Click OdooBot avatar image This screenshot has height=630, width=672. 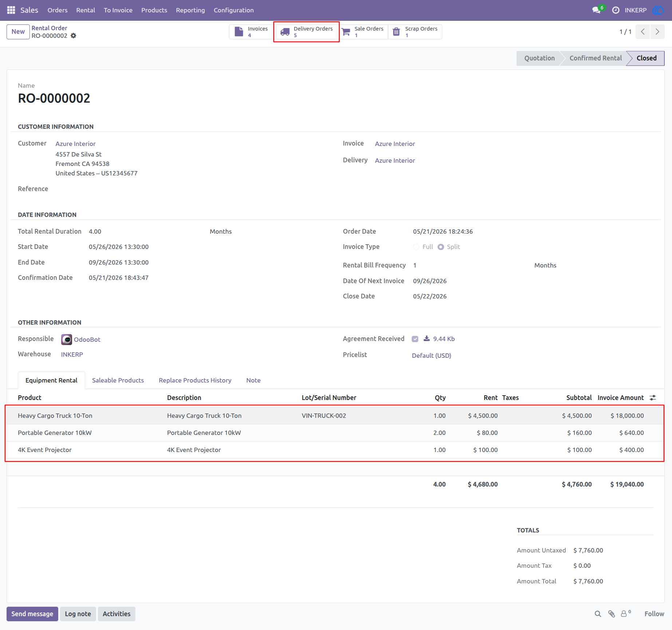[x=67, y=340]
